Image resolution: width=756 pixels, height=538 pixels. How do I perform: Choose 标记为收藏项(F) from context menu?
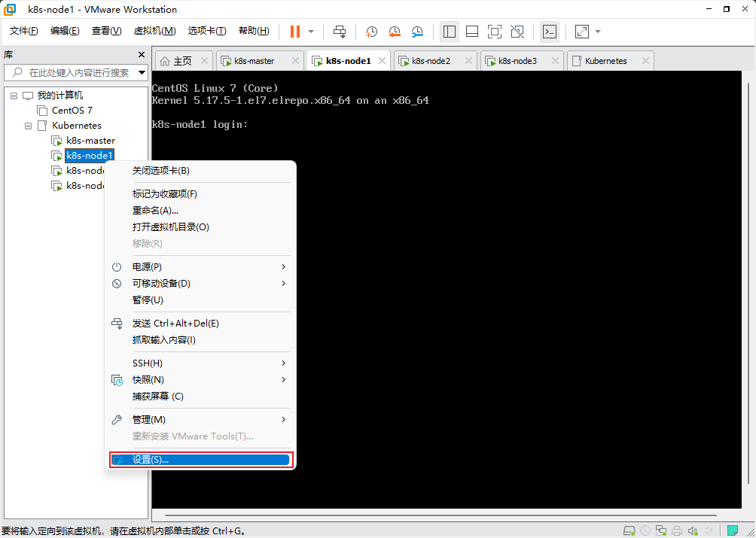[x=200, y=194]
